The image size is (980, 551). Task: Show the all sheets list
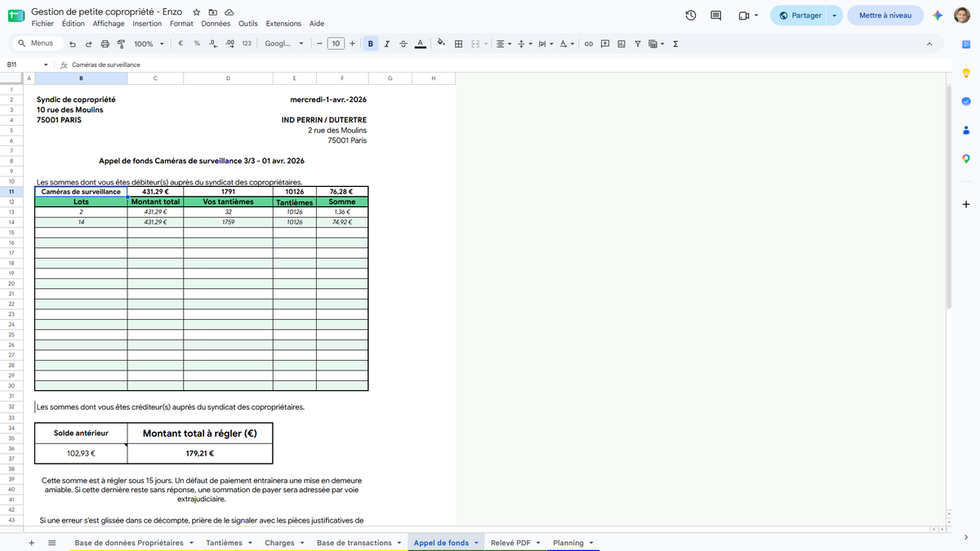51,543
